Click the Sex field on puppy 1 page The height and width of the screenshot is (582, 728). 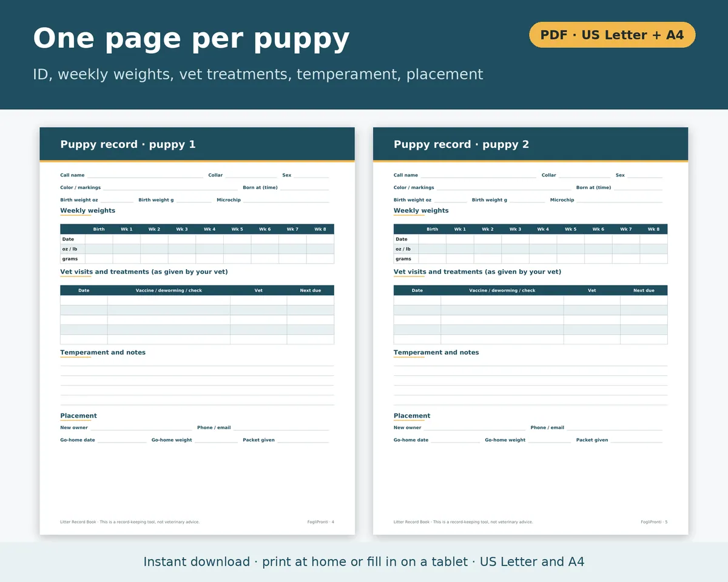click(311, 175)
